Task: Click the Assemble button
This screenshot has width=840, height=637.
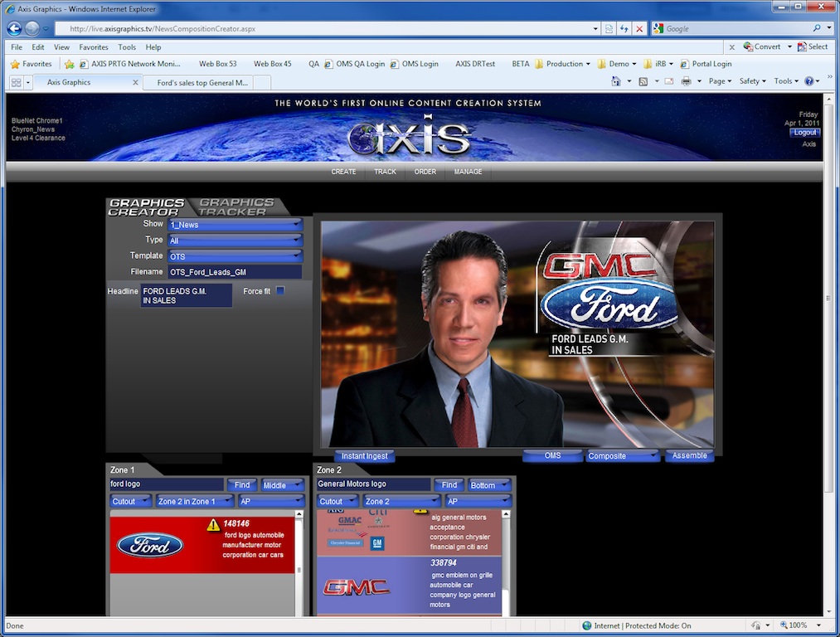Action: 689,455
